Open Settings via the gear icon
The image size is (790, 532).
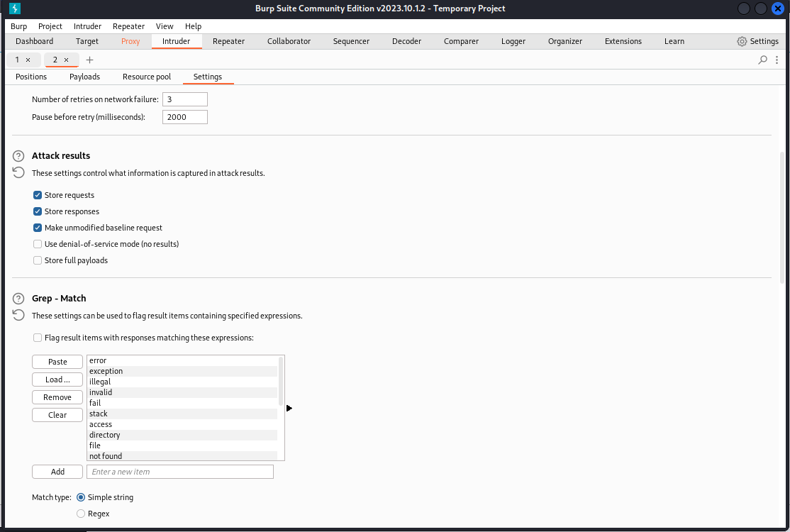[742, 41]
